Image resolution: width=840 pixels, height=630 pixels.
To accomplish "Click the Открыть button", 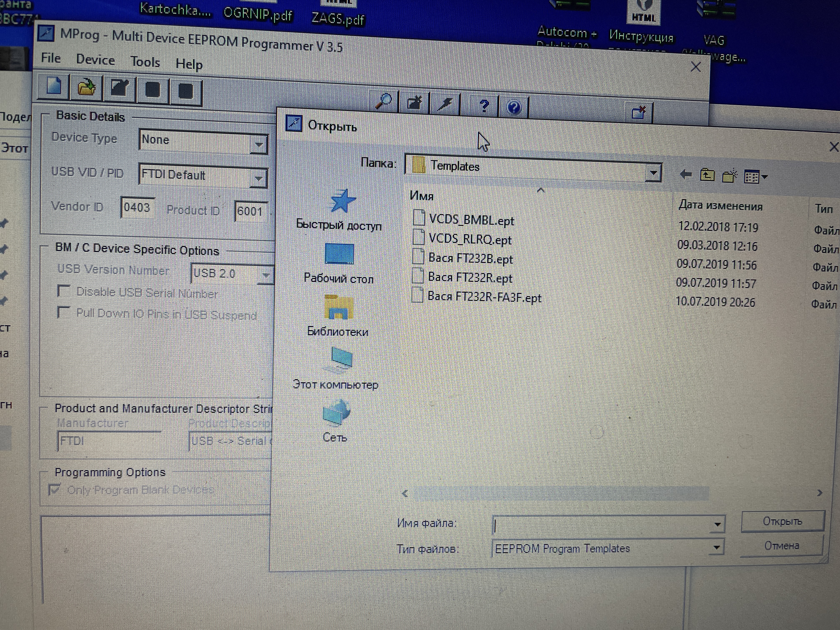I will coord(782,521).
